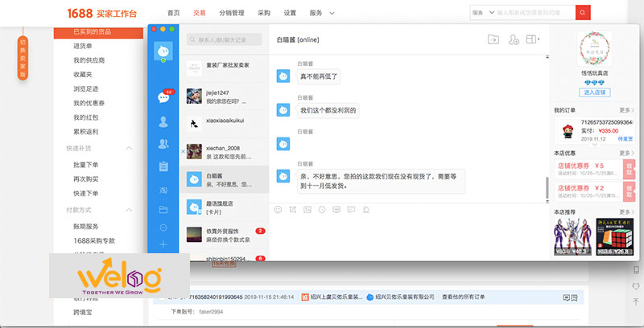Expand the order card chevron below 2019.11.12
Viewport: 644px width, 328px height.
594,145
